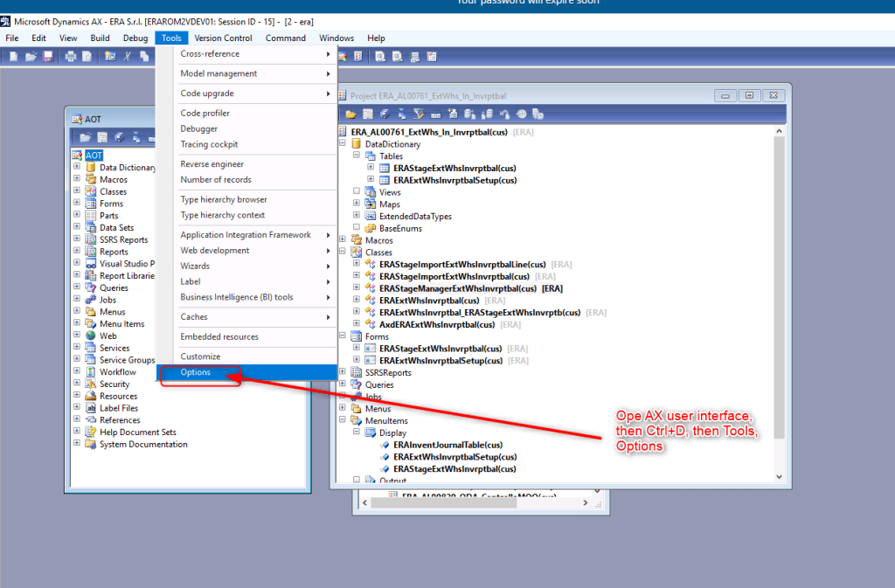Expand the ERAStageExtWhsInvrptbal(cus) table node
Viewport: 895px width, 588px height.
[x=371, y=168]
